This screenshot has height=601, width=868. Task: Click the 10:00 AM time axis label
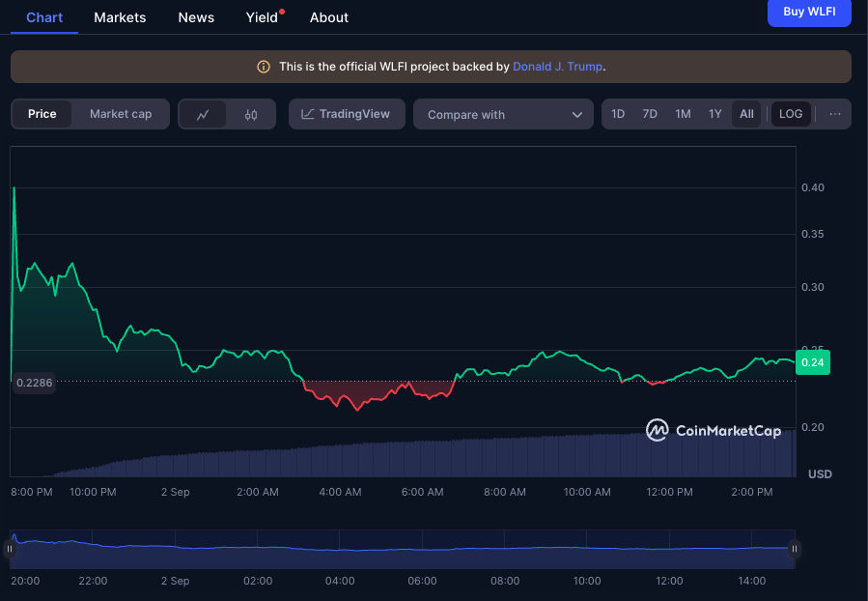point(587,492)
